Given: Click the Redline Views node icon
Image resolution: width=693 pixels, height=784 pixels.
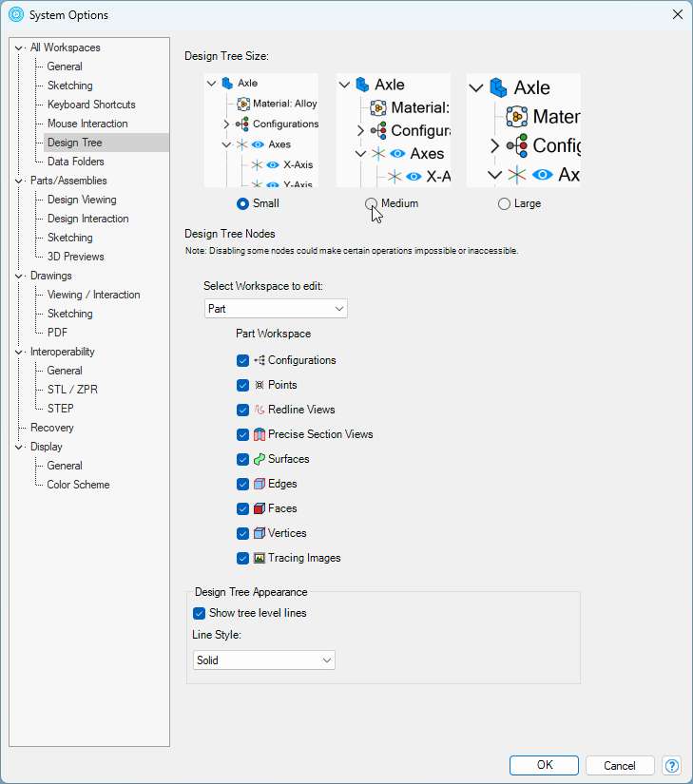Looking at the screenshot, I should tap(259, 410).
